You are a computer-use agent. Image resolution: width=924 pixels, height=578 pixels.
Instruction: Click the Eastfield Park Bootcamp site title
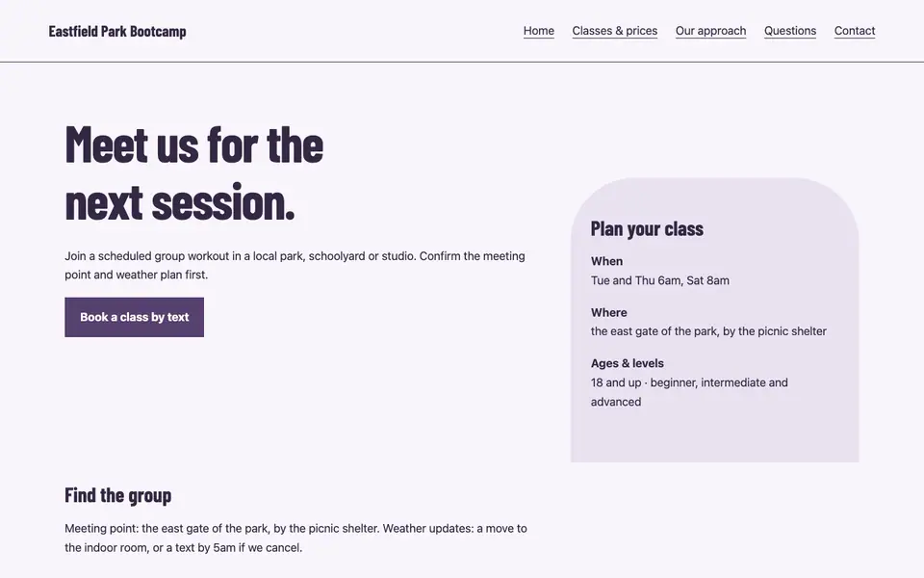pos(117,31)
